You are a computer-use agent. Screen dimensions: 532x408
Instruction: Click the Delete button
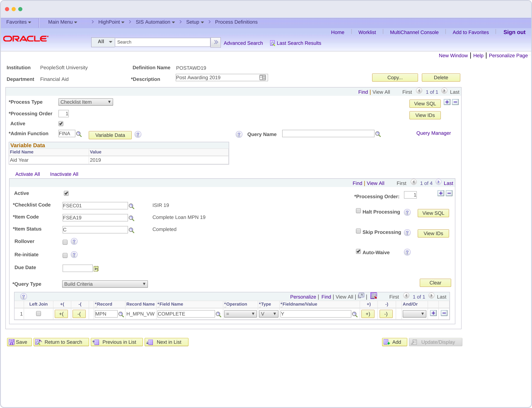tap(441, 78)
